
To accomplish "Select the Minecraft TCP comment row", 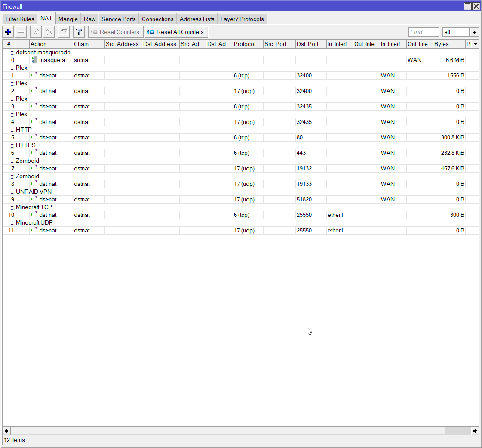I will 241,207.
